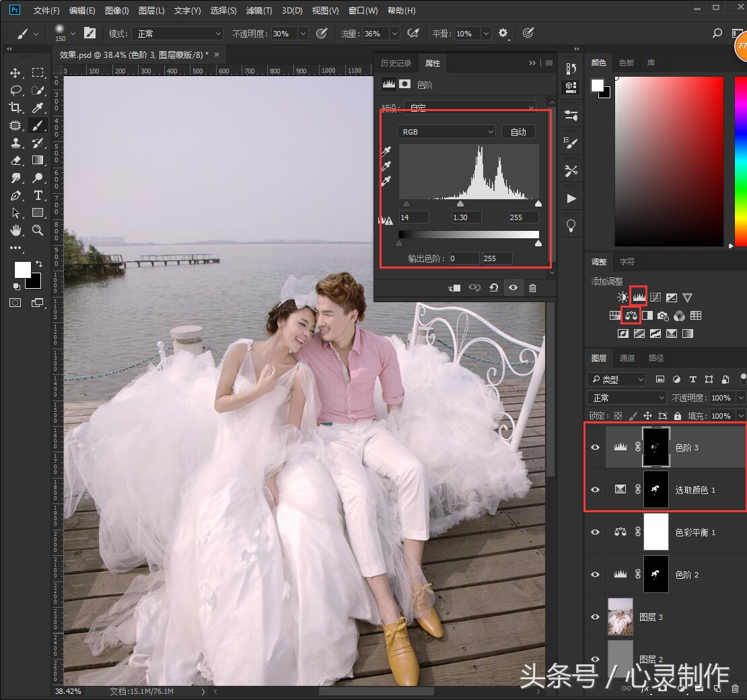This screenshot has width=747, height=700.
Task: Open the 类型 filter dropdown in Layers panel
Action: point(616,379)
